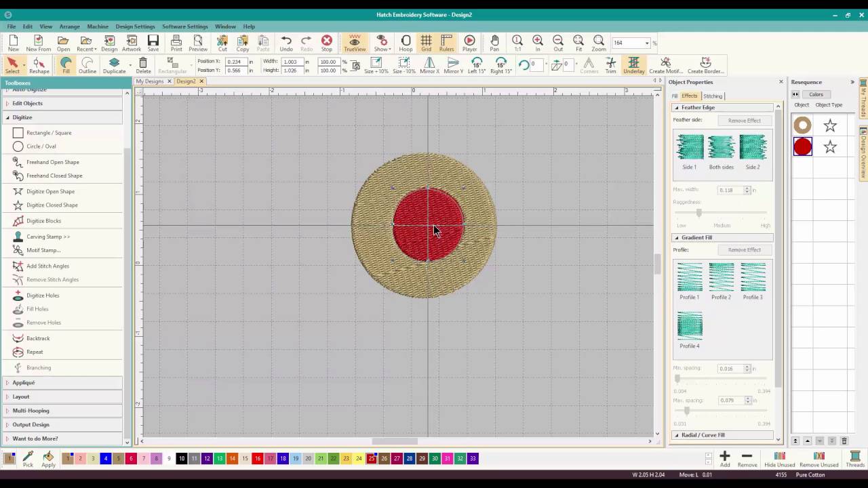
Task: Click Remove Effect under Gradient Fill
Action: coord(745,249)
